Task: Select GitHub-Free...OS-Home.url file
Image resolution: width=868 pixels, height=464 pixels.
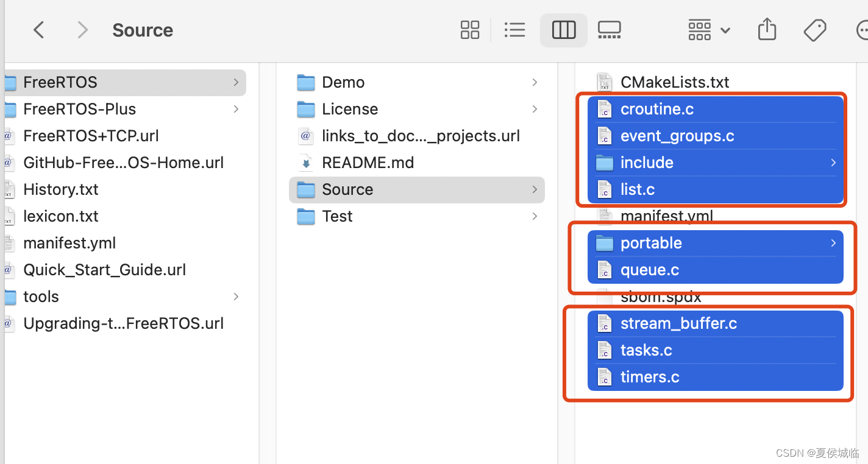Action: [x=125, y=163]
